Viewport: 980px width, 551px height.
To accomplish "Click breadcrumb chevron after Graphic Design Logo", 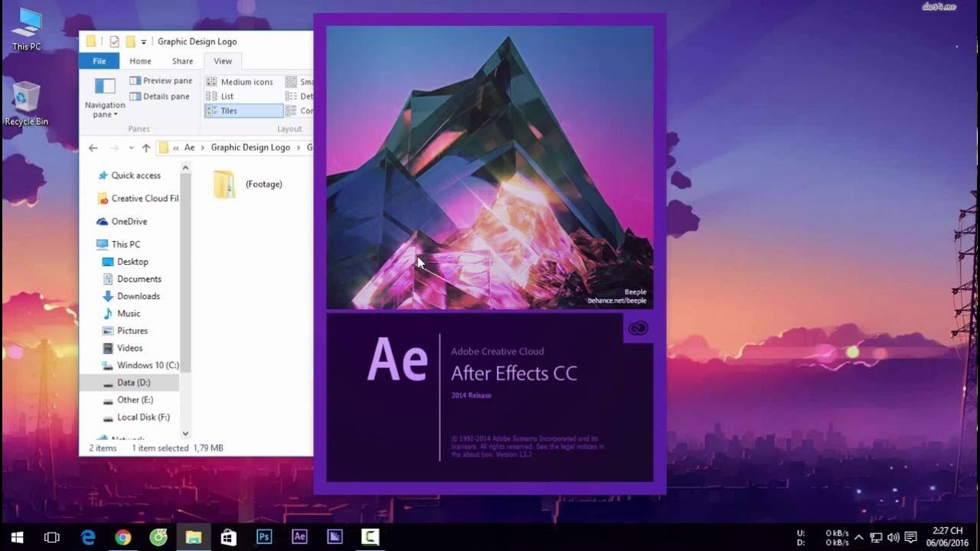I will click(299, 148).
